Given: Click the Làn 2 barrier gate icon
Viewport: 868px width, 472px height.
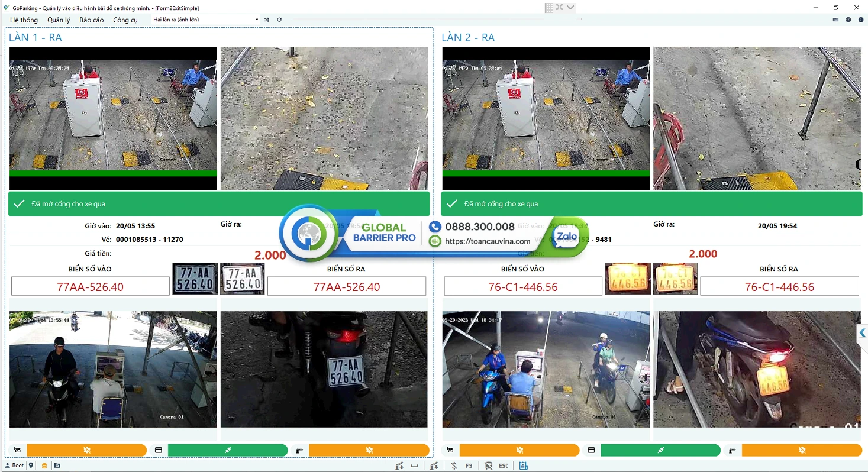Looking at the screenshot, I should point(733,451).
